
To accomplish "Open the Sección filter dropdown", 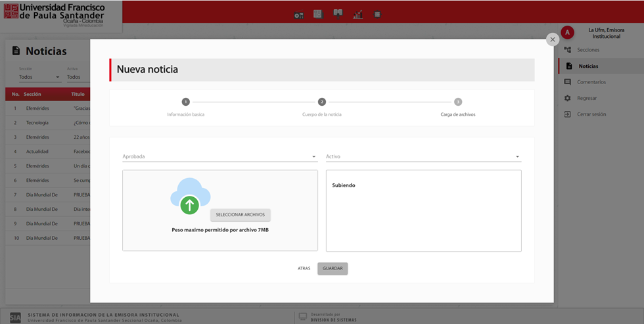I will coord(39,77).
